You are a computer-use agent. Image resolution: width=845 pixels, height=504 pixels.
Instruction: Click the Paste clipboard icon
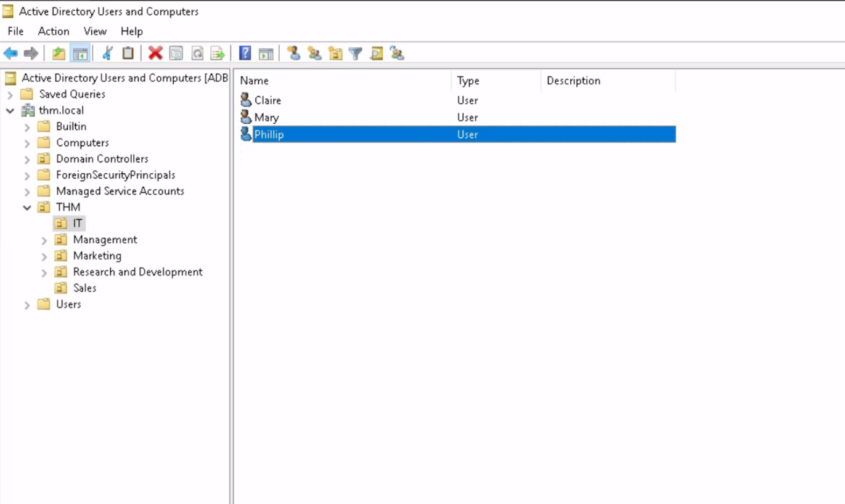pos(128,54)
